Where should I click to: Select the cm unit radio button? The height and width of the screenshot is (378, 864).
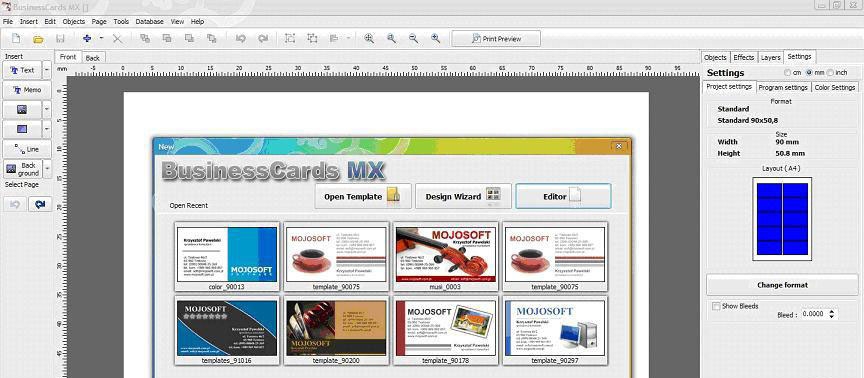coord(787,73)
